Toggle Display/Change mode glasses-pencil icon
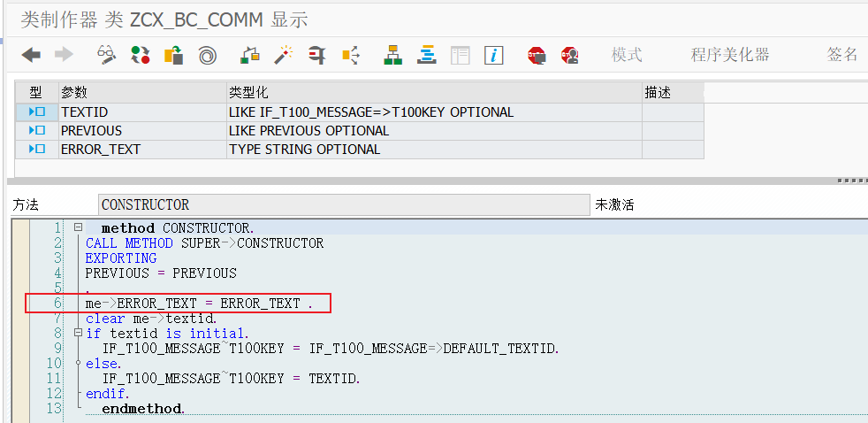868x423 pixels. [x=106, y=54]
